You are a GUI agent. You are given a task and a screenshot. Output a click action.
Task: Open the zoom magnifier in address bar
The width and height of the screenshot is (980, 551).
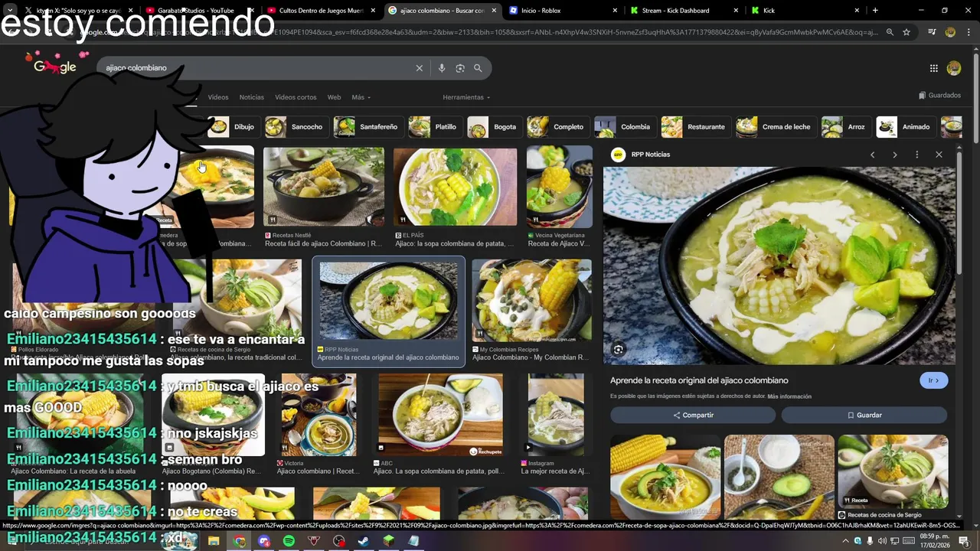click(x=890, y=32)
